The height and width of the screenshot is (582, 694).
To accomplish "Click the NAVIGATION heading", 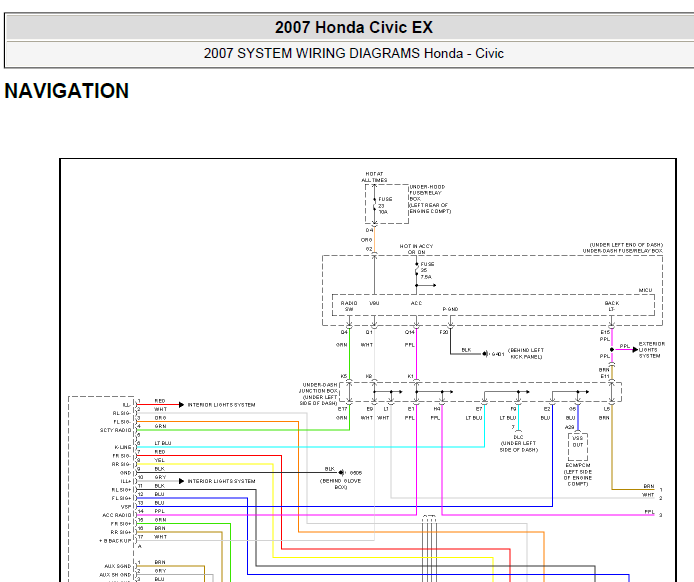I will 67,91.
